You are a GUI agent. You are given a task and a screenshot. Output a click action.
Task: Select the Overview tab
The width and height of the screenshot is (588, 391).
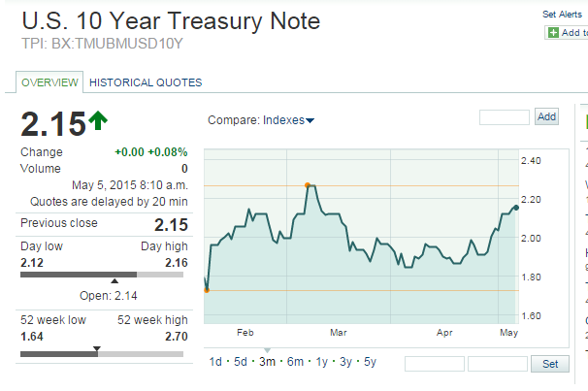click(x=49, y=82)
